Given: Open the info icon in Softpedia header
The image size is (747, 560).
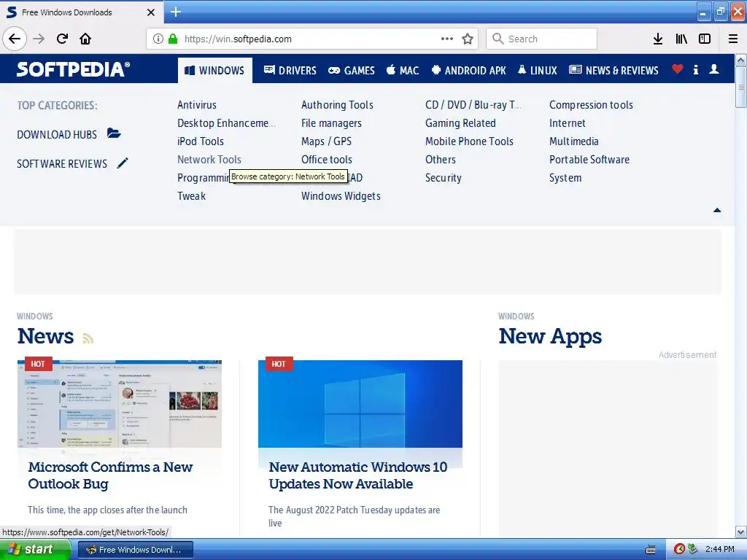Looking at the screenshot, I should coord(696,69).
